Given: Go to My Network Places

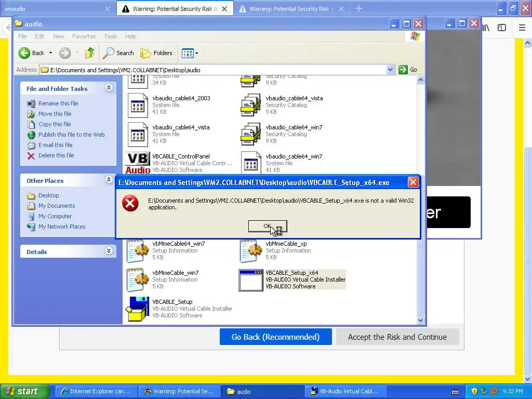Looking at the screenshot, I should [62, 227].
